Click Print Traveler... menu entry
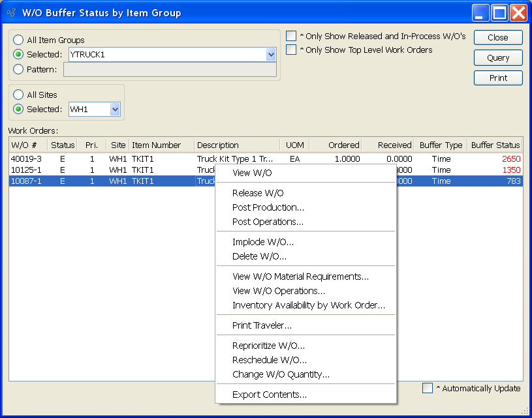 [262, 325]
